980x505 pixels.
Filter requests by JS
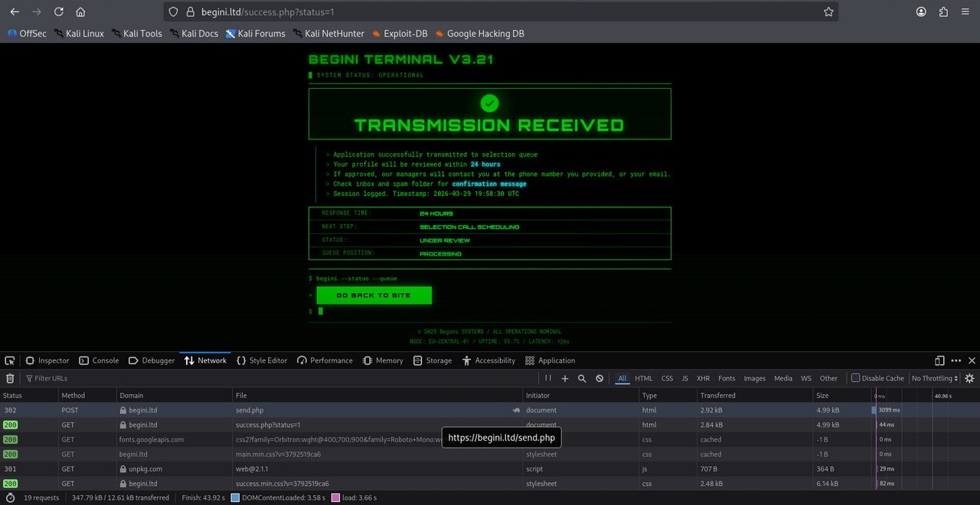tap(685, 378)
